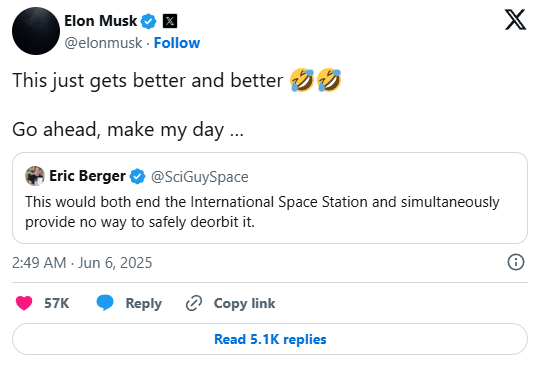The width and height of the screenshot is (538, 368).
Task: Open Elon Musk's profile picture
Action: pyautogui.click(x=36, y=31)
